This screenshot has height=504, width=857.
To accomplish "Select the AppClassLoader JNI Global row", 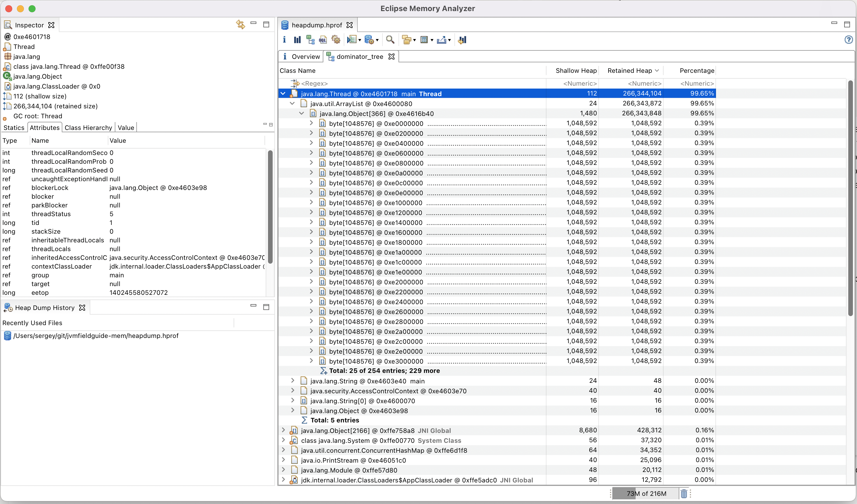I will coord(497,480).
